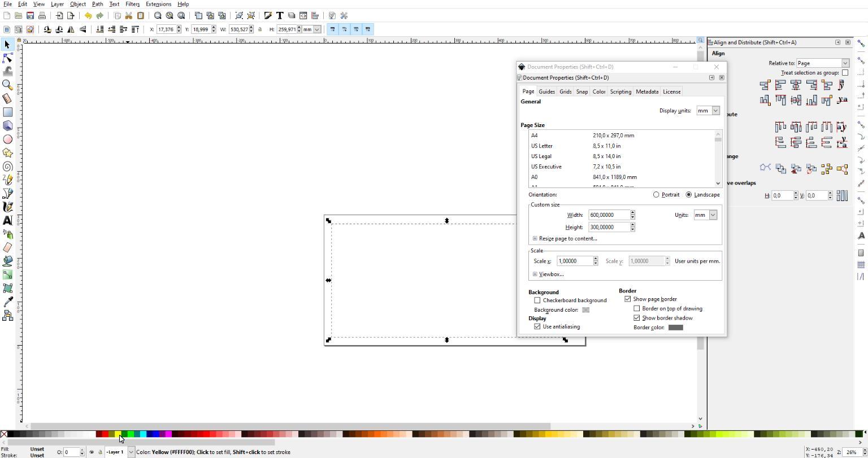
Task: Switch to the Grids tab
Action: pyautogui.click(x=566, y=91)
